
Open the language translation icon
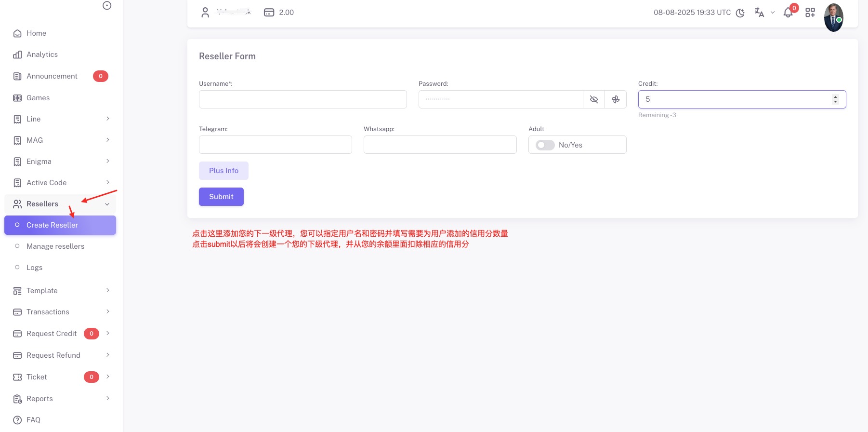tap(759, 13)
